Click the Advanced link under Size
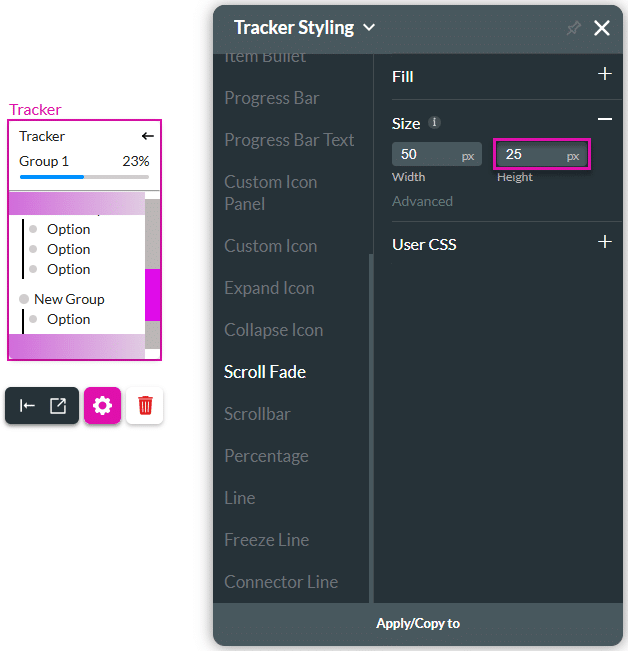Screen dimensions: 628x651 click(x=422, y=201)
